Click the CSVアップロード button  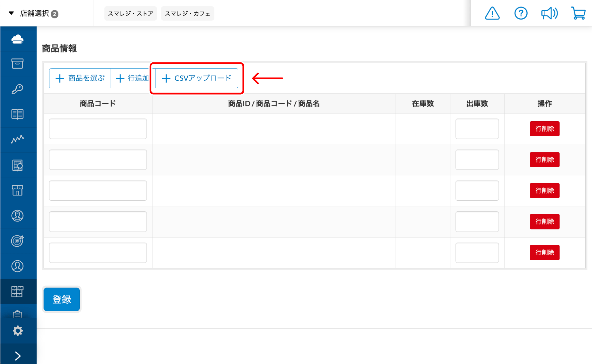[x=197, y=78]
